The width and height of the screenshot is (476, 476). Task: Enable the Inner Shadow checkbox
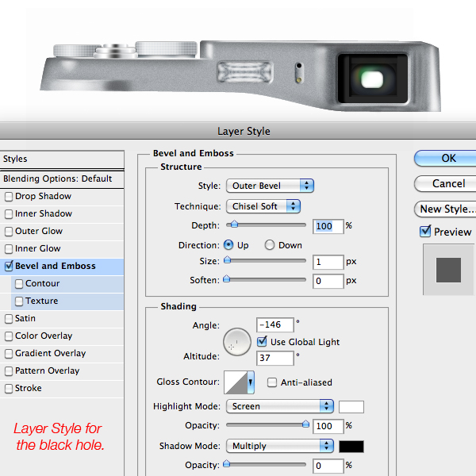[x=9, y=214]
